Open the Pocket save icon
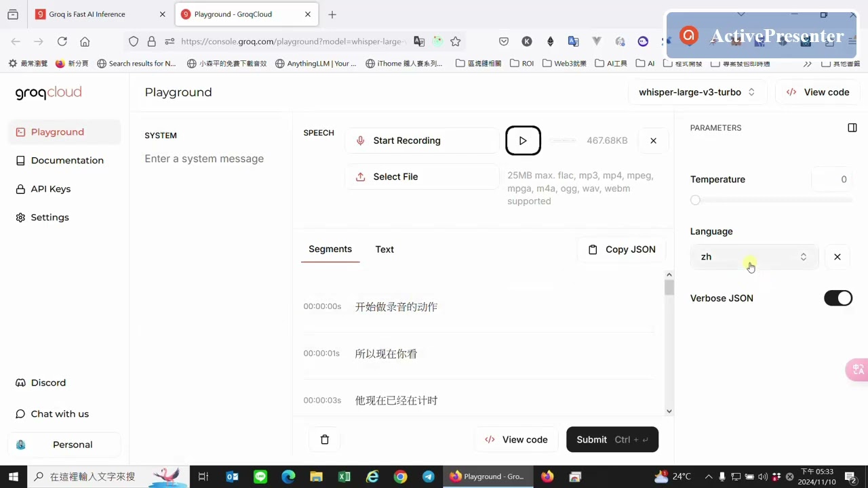The width and height of the screenshot is (868, 488). 504,41
